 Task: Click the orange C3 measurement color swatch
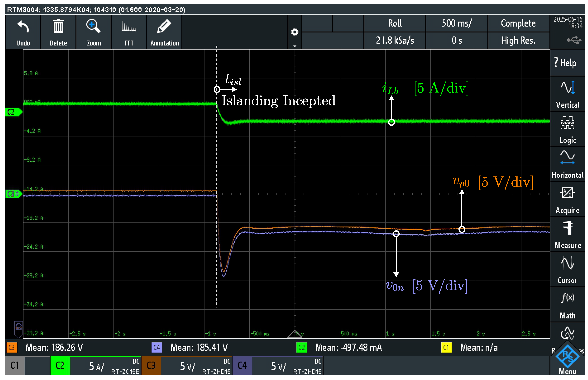coord(12,347)
